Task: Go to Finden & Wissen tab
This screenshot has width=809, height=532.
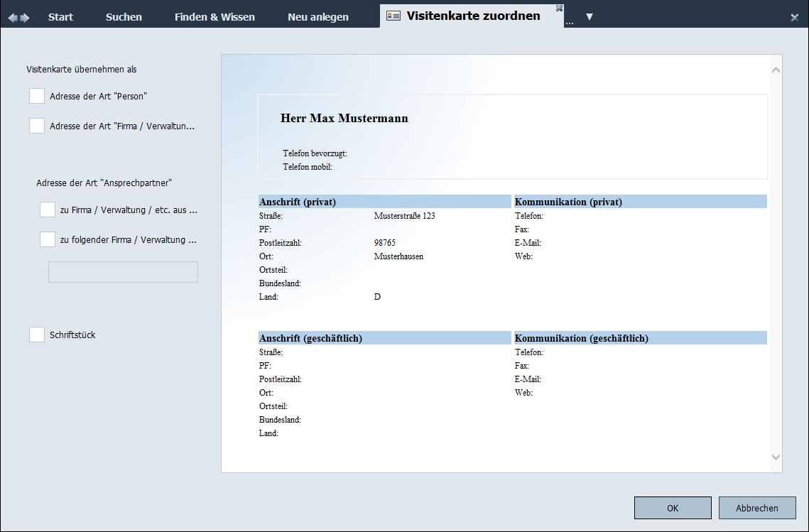Action: pyautogui.click(x=215, y=17)
